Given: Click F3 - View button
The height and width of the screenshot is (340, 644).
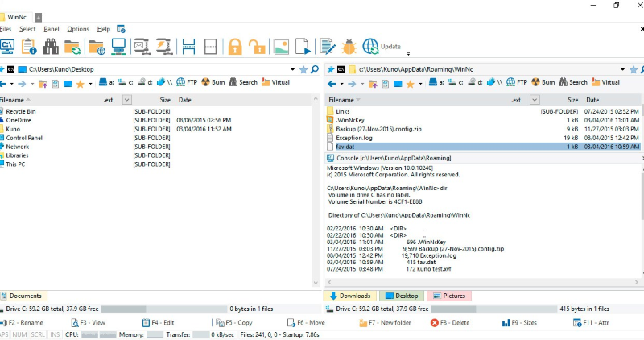Looking at the screenshot, I should click(x=89, y=323).
